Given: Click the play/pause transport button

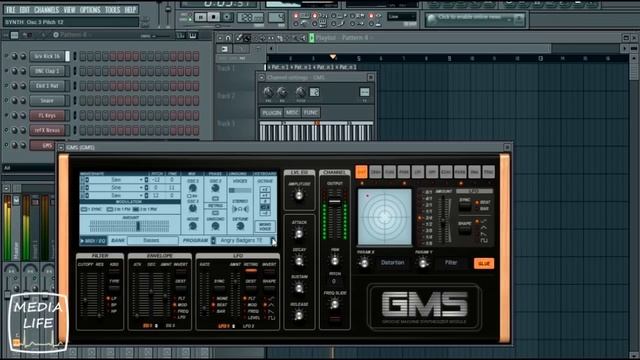Looking at the screenshot, I should pyautogui.click(x=200, y=17).
